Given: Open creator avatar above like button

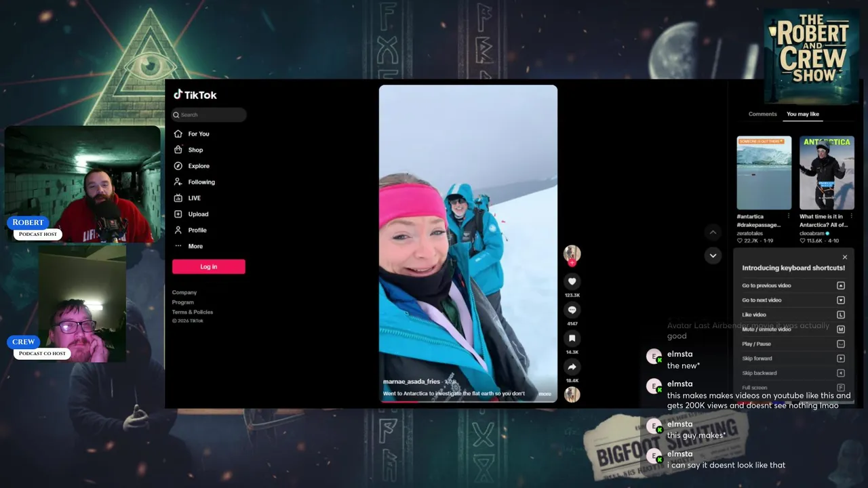Looking at the screenshot, I should [x=572, y=253].
